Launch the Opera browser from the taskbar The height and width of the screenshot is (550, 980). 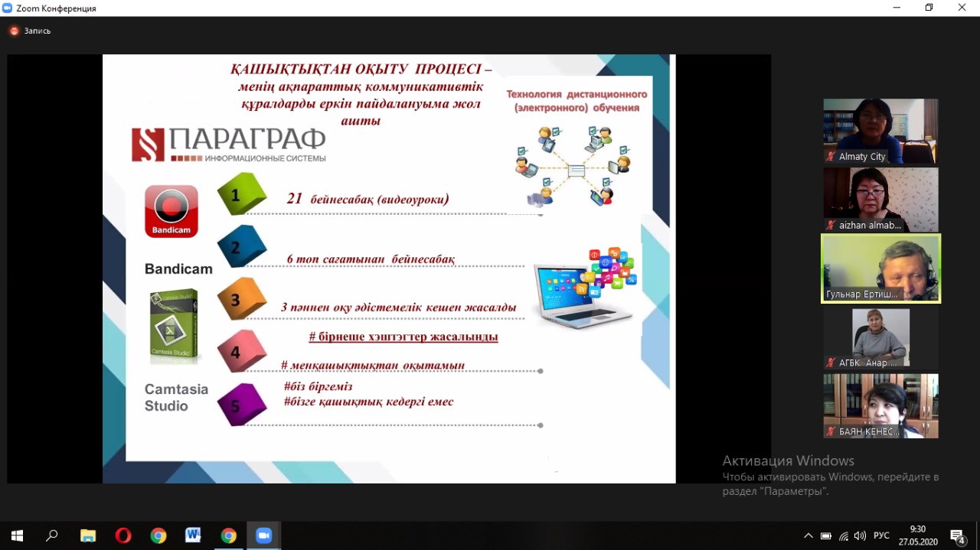[x=123, y=535]
